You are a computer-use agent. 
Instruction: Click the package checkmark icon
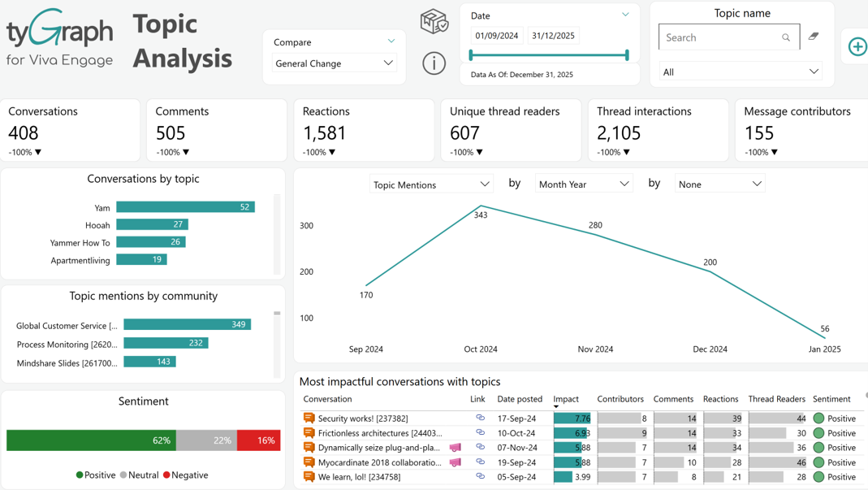click(434, 22)
